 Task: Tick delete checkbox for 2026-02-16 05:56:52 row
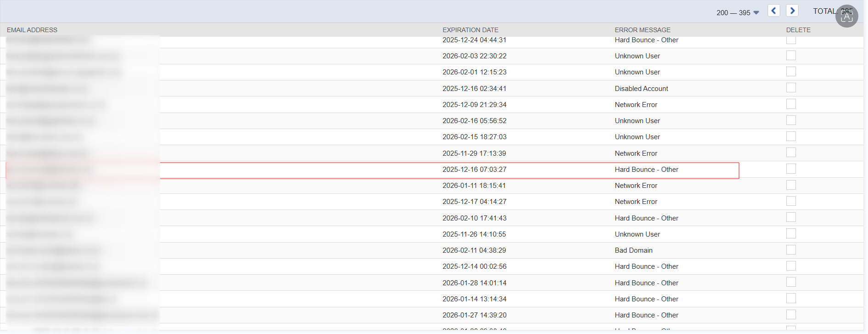[x=790, y=120]
